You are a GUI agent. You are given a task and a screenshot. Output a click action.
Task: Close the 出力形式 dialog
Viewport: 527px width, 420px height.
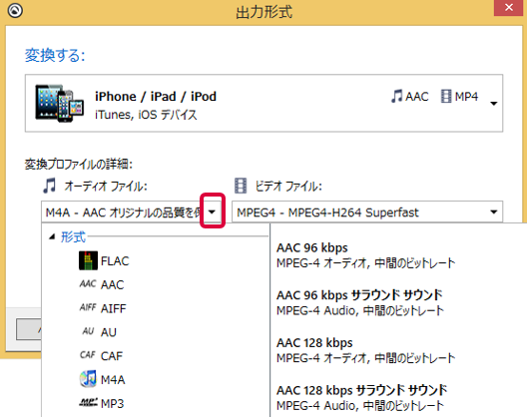509,7
